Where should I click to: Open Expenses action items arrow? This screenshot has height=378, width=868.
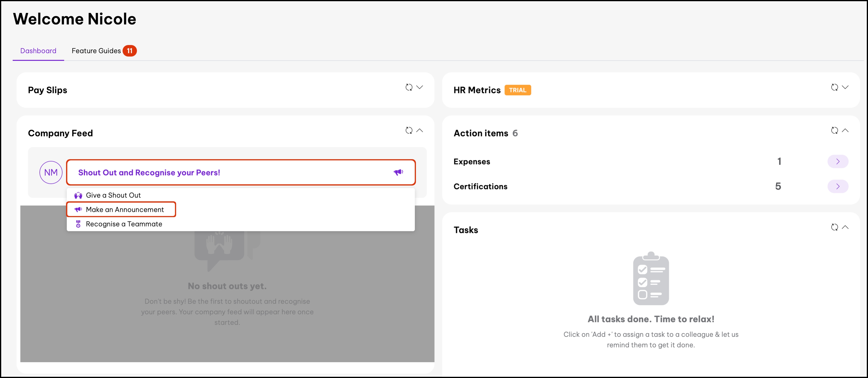838,162
